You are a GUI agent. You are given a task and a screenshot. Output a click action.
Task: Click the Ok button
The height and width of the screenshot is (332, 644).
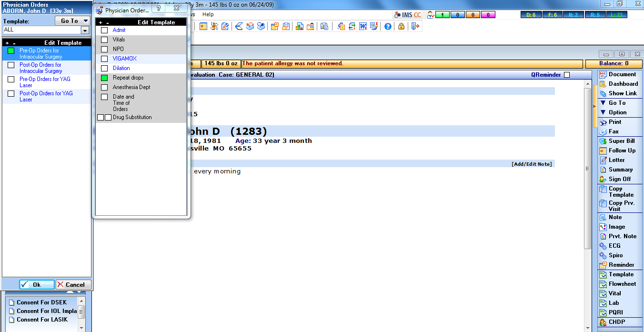coord(37,284)
